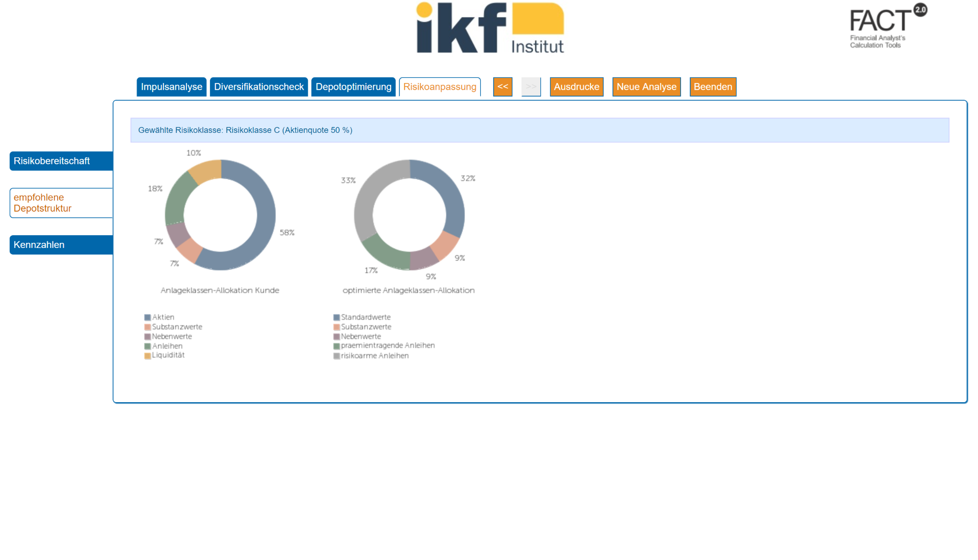Switch to the Diversifikationscheck tab
978x560 pixels.
259,87
